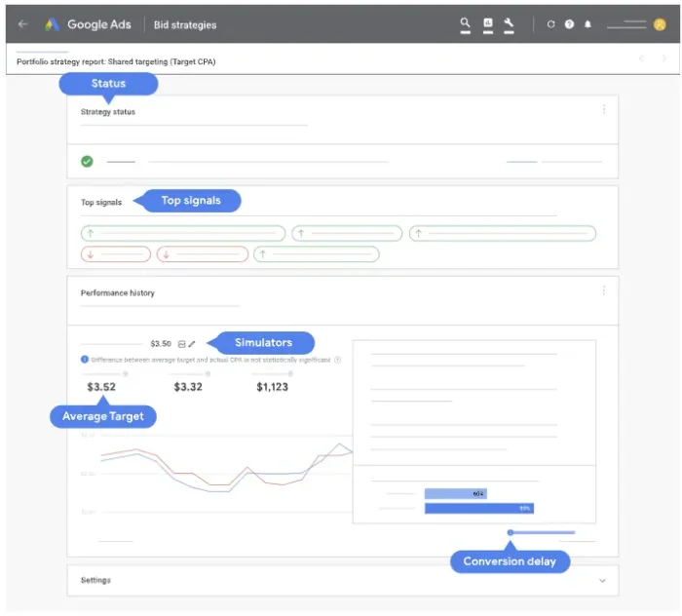Open Performance history three-dot menu

(604, 290)
